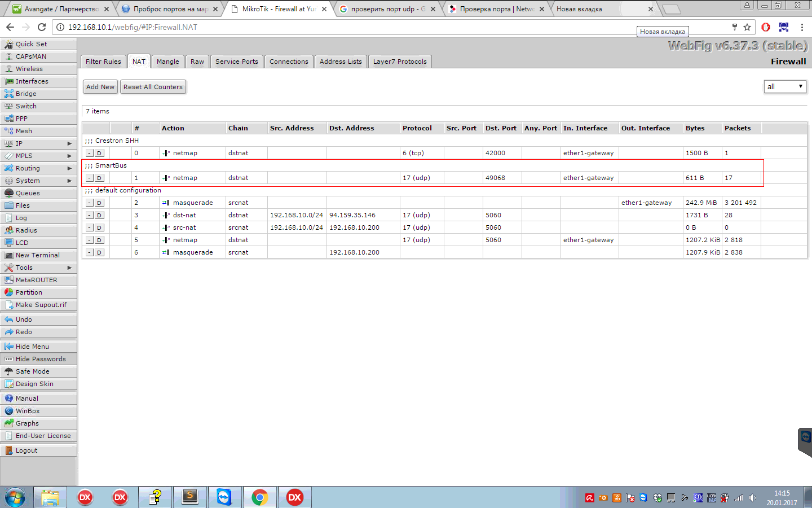Click Reset All Counters
The height and width of the screenshot is (508, 812).
pos(153,87)
